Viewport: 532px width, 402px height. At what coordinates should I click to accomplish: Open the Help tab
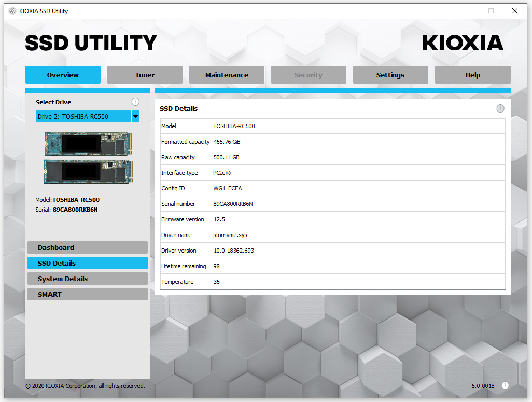[x=472, y=75]
